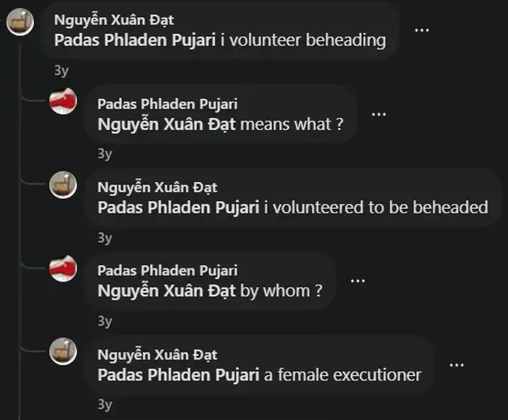Open author name Padas Phladen Pujari above 'by whom ?'
This screenshot has width=508, height=420.
[x=168, y=271]
